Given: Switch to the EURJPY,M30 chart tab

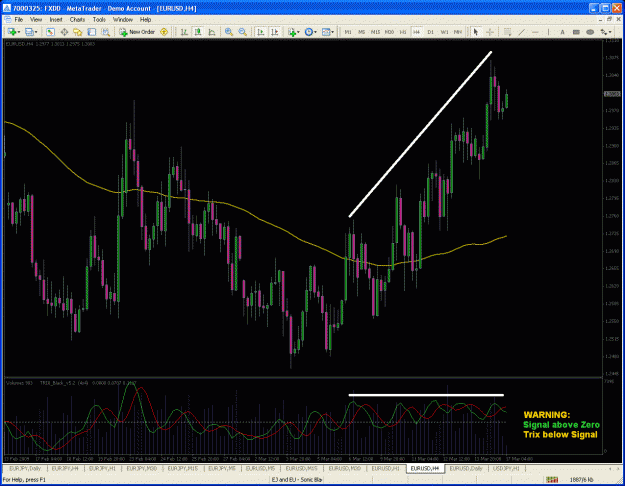Looking at the screenshot, I should click(x=142, y=468).
